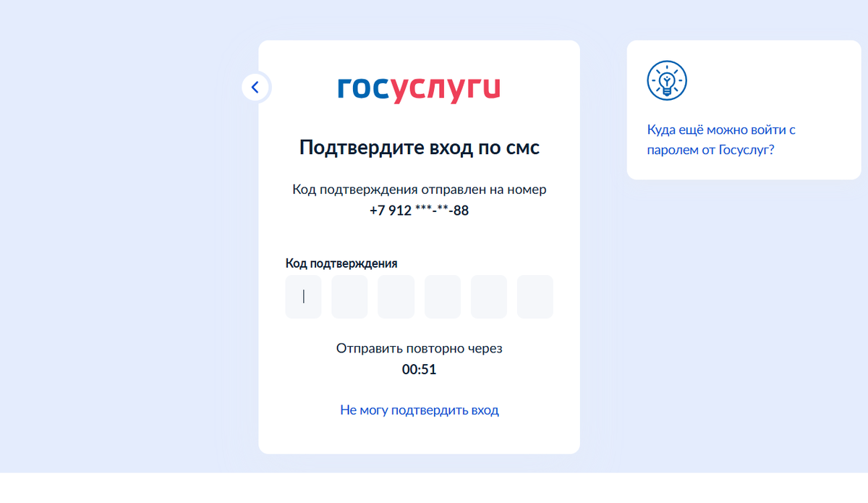
Task: Focus the first confirmation code digit box
Action: [303, 297]
